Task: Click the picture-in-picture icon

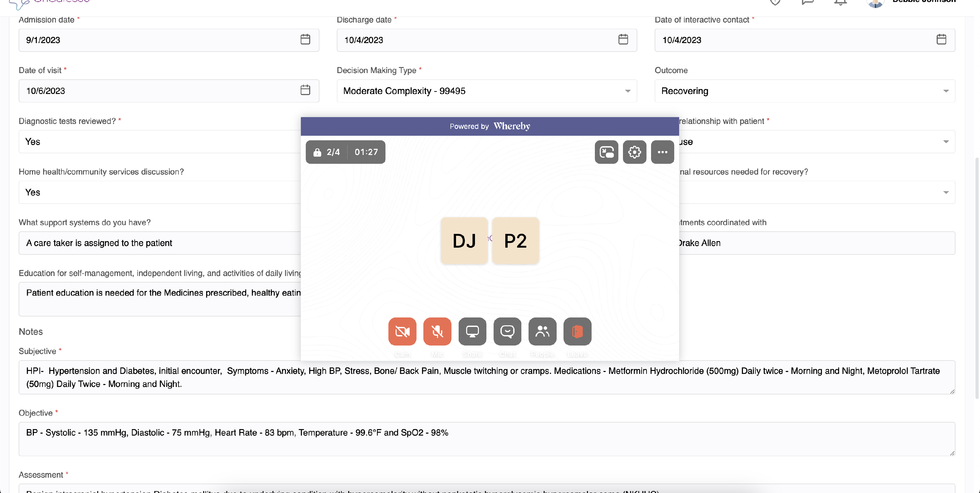Action: pos(606,152)
